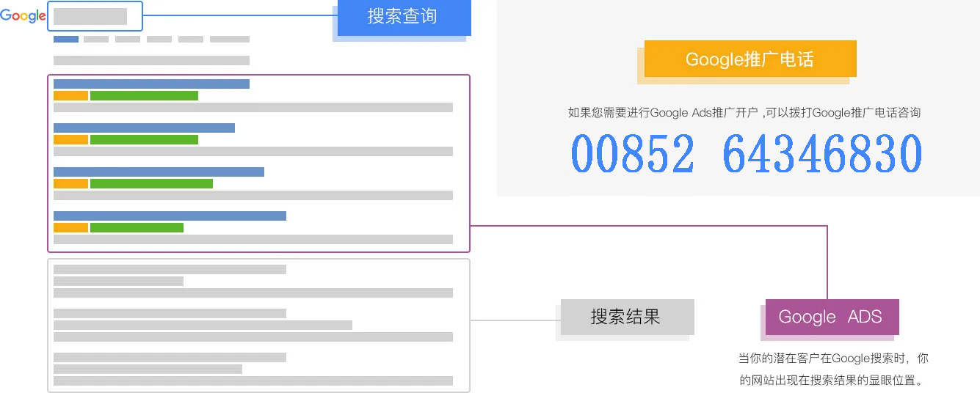
Task: Open the second ad's blue title bar
Action: point(144,128)
